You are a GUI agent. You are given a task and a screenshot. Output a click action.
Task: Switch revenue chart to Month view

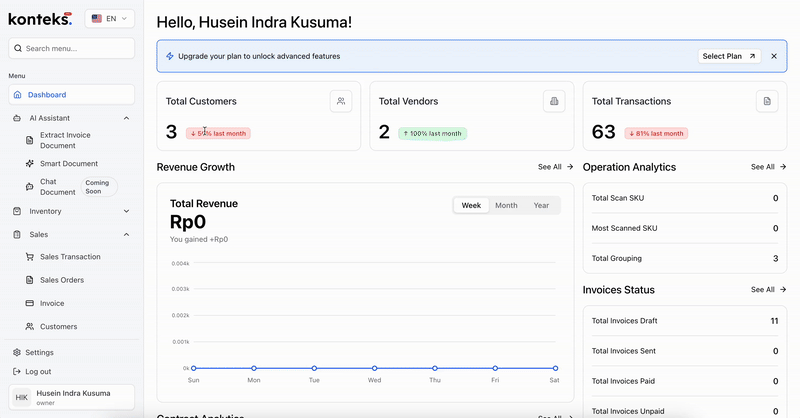coord(506,205)
